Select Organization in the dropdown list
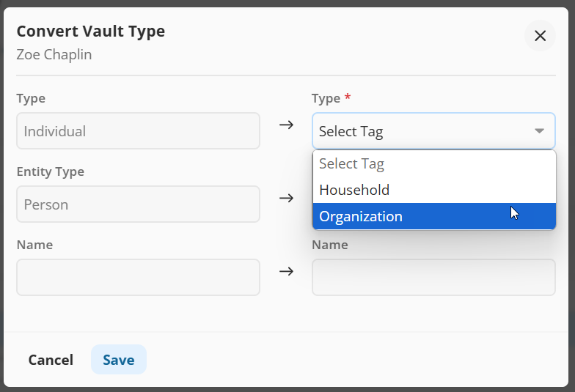Image resolution: width=575 pixels, height=392 pixels. point(361,217)
